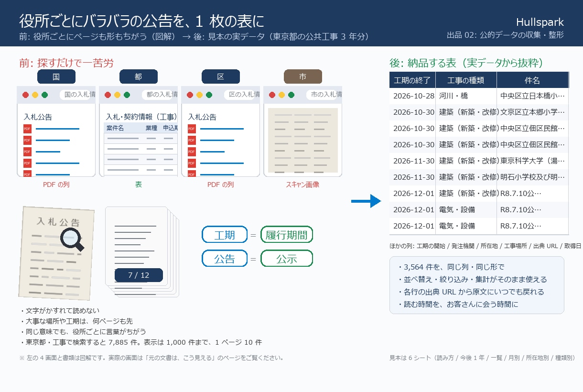This screenshot has height=392, width=583.
Task: Click the 7 / 12 page indicator
Action: (x=139, y=275)
